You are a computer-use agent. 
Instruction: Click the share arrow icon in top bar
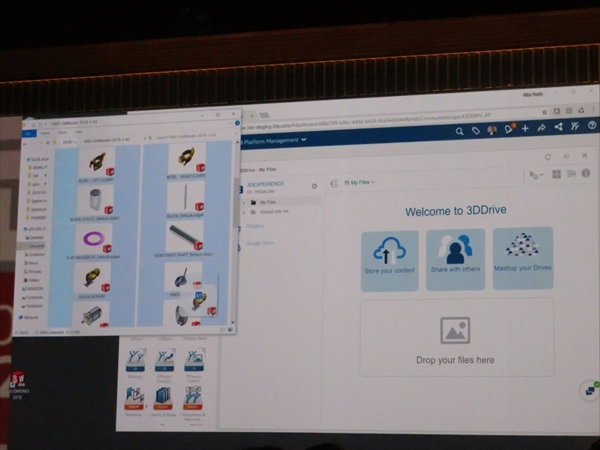[541, 127]
